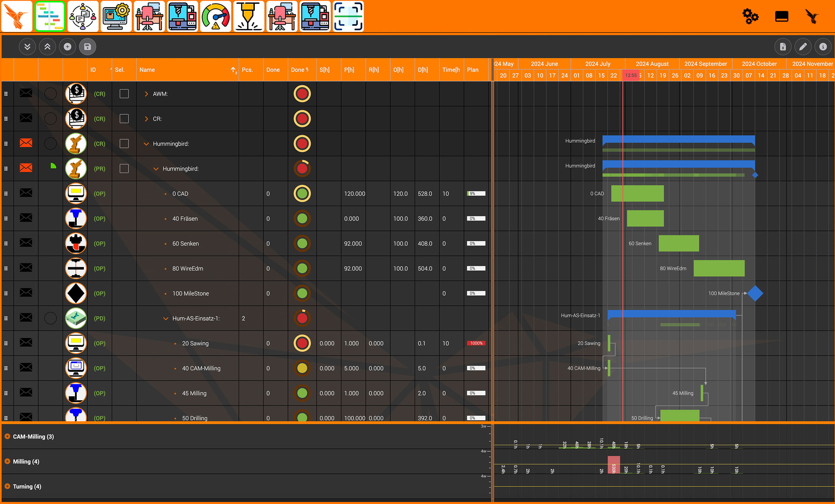Image resolution: width=835 pixels, height=504 pixels.
Task: Click the pencil edit icon
Action: 803,47
